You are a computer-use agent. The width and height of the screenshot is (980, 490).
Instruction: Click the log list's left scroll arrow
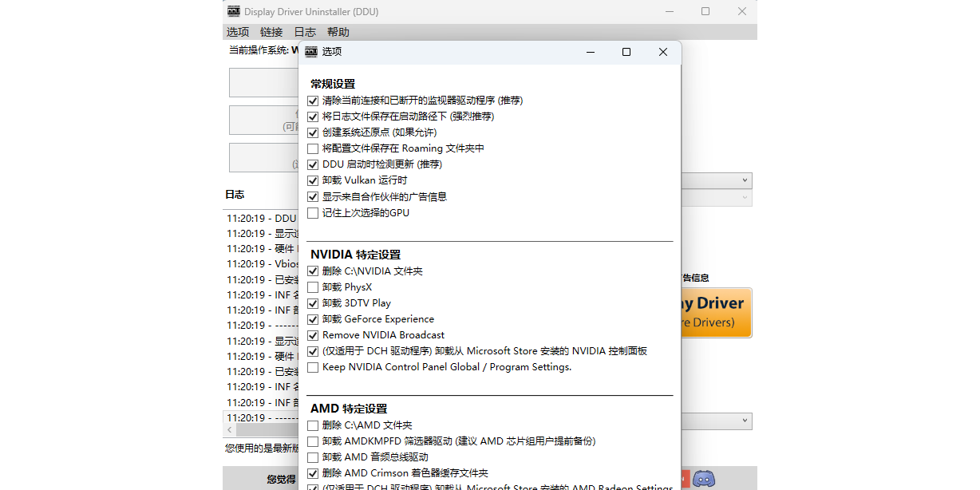[231, 430]
